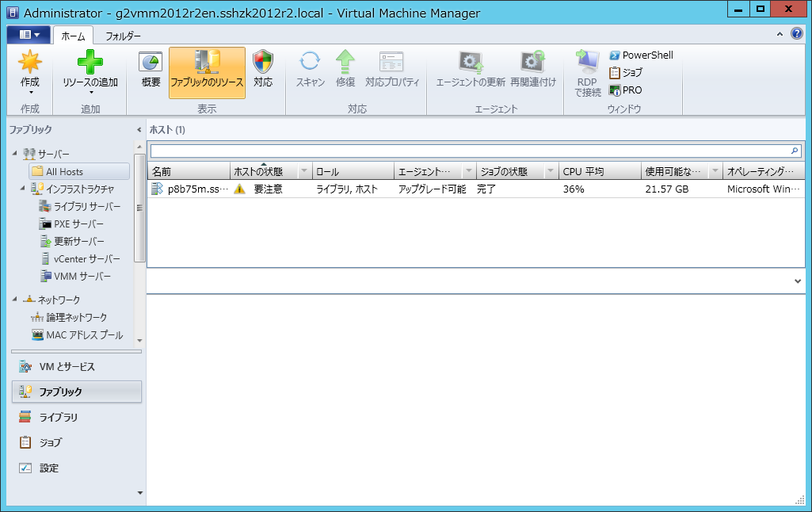The image size is (812, 512).
Task: Select the All Hosts folder
Action: click(79, 171)
